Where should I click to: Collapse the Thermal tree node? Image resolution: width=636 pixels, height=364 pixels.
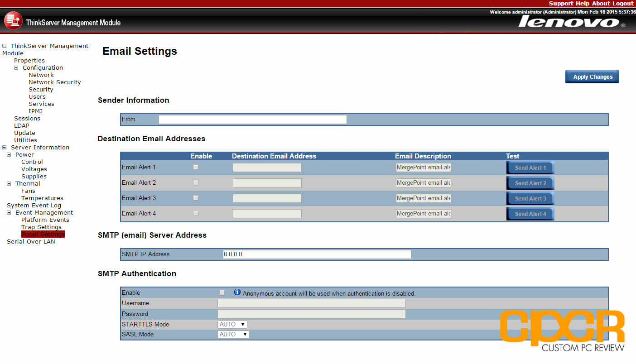9,183
